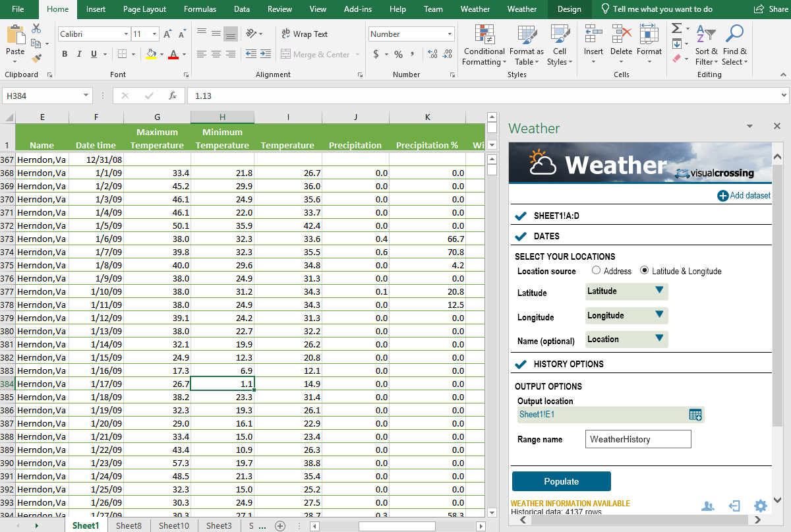
Task: Click the Sort & Filter icon
Action: [x=705, y=36]
